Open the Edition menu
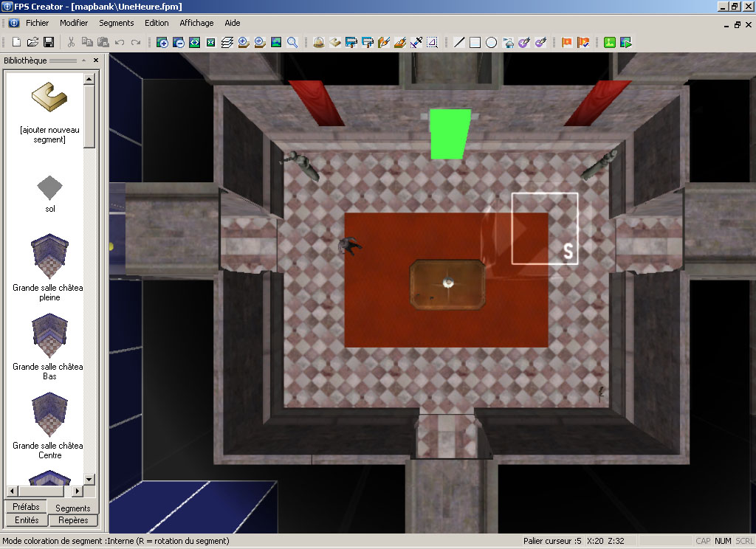Screen dimensions: 756x549 [x=157, y=23]
